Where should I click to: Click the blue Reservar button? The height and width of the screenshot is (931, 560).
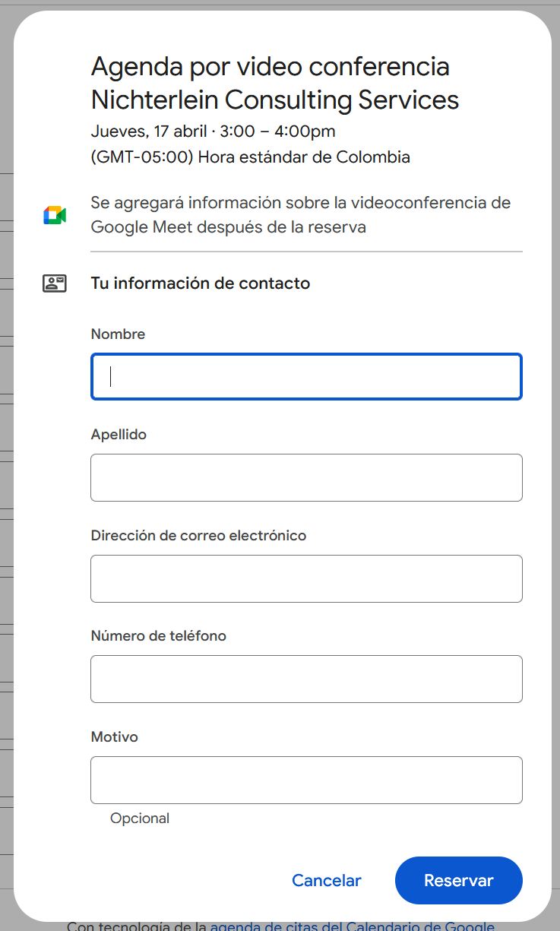click(x=458, y=881)
